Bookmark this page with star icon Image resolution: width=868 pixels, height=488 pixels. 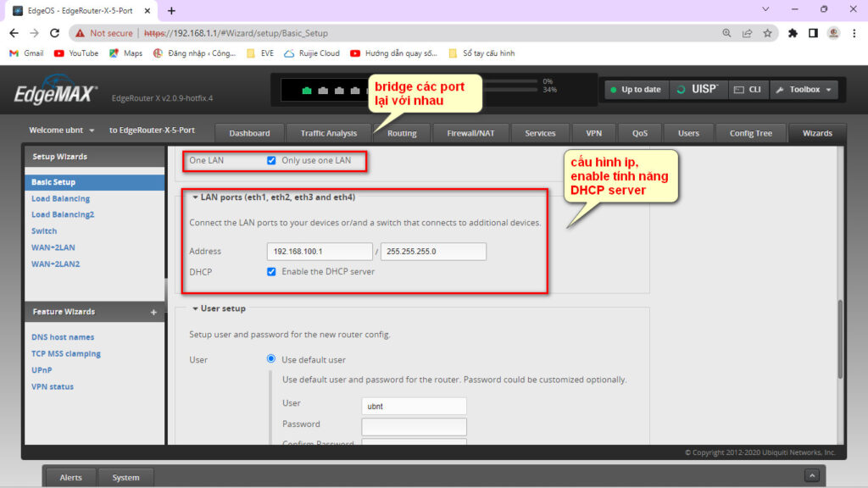(x=767, y=33)
